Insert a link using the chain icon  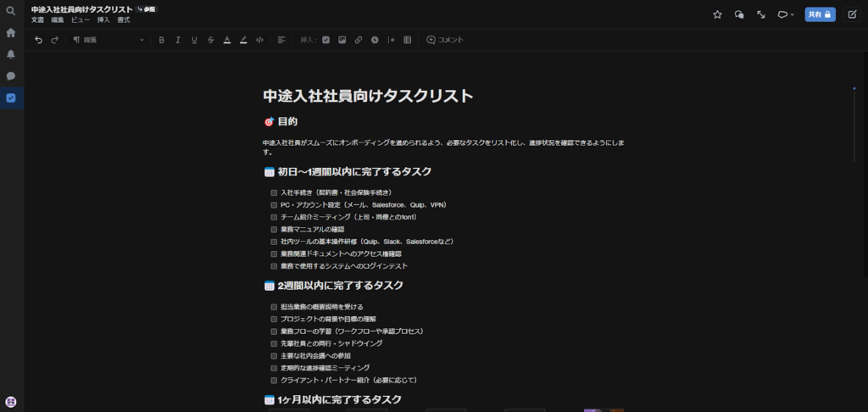(358, 40)
